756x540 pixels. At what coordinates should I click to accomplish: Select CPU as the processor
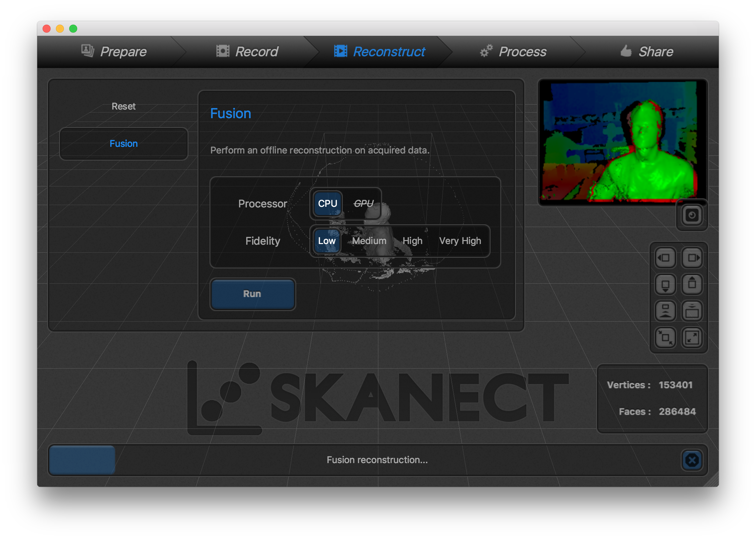tap(327, 203)
